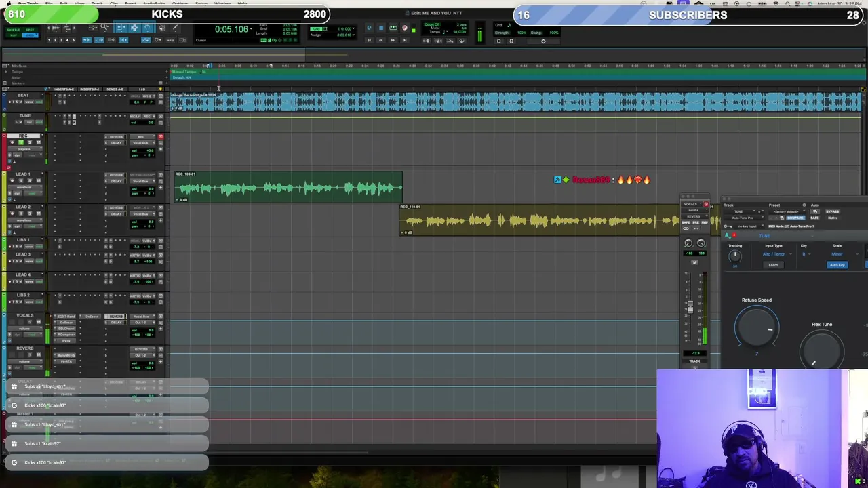The height and width of the screenshot is (488, 868).
Task: Select the Grabber hand tool
Action: (x=147, y=28)
